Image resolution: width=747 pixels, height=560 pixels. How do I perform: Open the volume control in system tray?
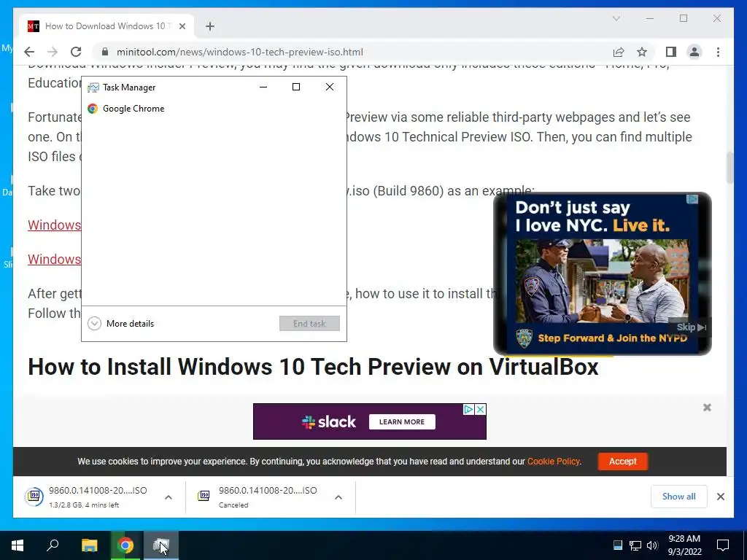click(x=652, y=545)
